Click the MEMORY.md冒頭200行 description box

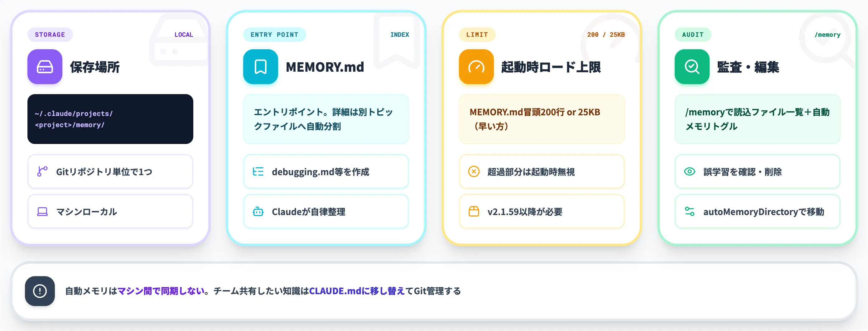[x=542, y=119]
